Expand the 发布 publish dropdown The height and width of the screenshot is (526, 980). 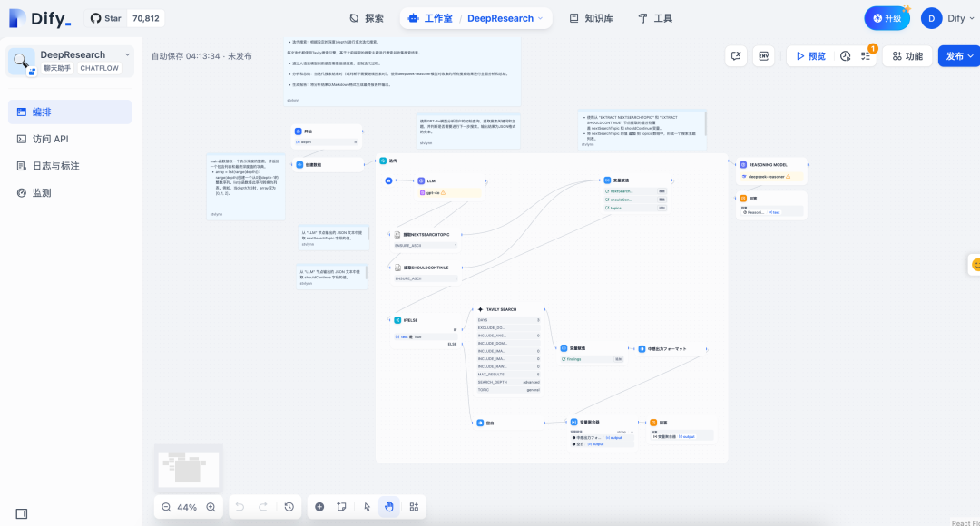tap(959, 55)
